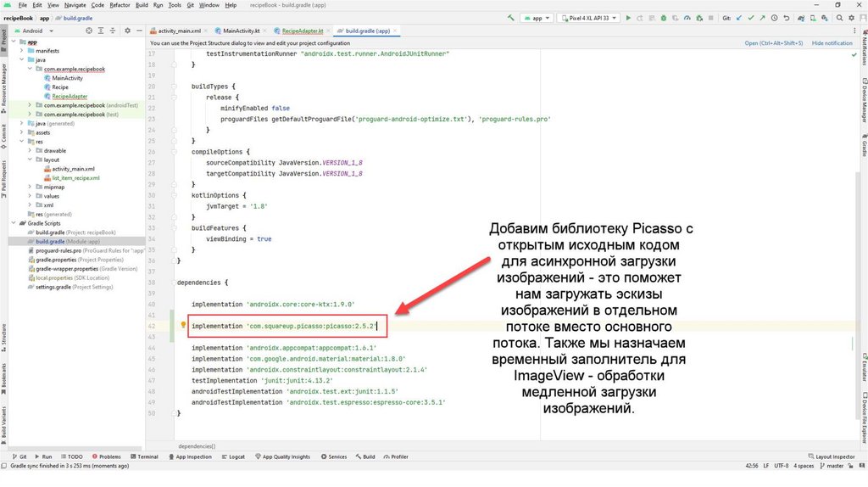Collapse all in Project panel toolbar
The width and height of the screenshot is (868, 487).
[113, 31]
